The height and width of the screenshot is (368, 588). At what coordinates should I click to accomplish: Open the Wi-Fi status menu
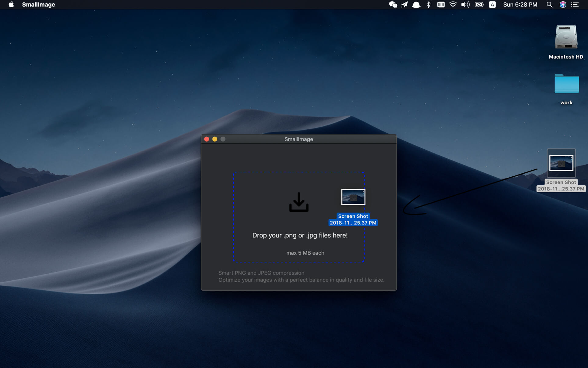(453, 5)
